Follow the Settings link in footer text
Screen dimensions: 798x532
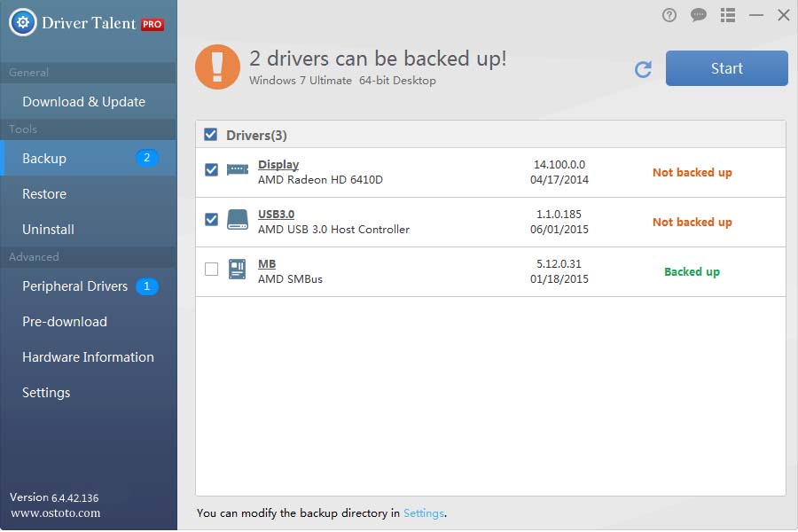point(424,513)
